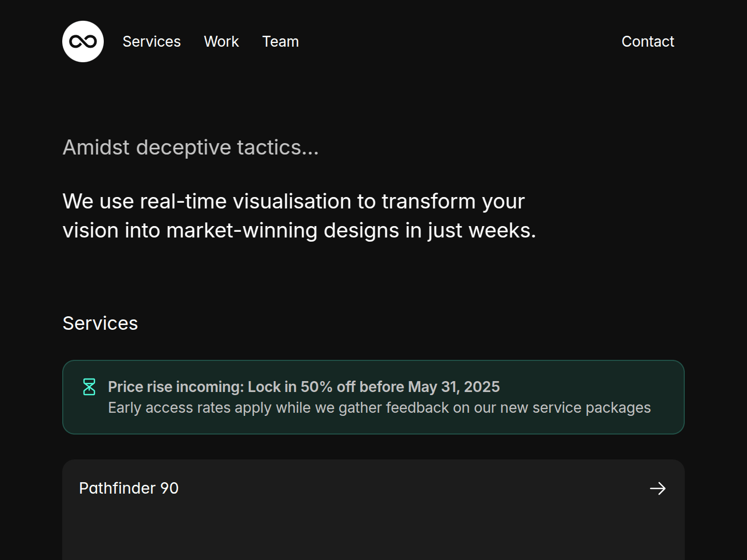The image size is (747, 560).
Task: Open the Team navigation item
Action: pyautogui.click(x=280, y=41)
